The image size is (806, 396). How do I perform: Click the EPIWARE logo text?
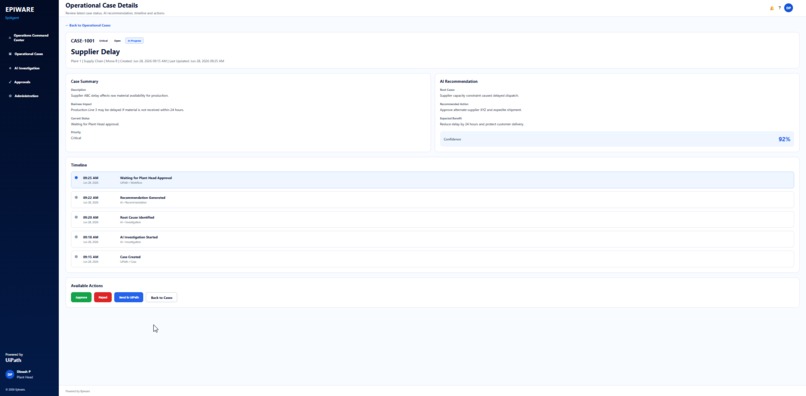[19, 10]
